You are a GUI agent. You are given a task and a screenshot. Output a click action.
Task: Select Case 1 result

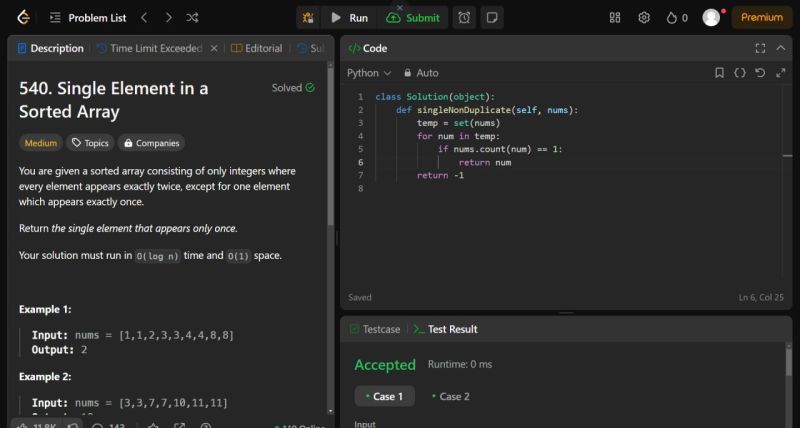(x=385, y=396)
